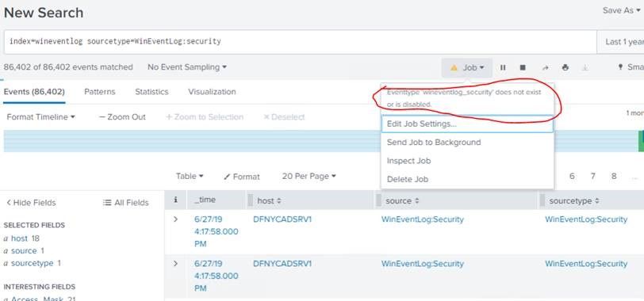Click host field in Selected Fields
Screen dimensions: 644x301
[19, 238]
